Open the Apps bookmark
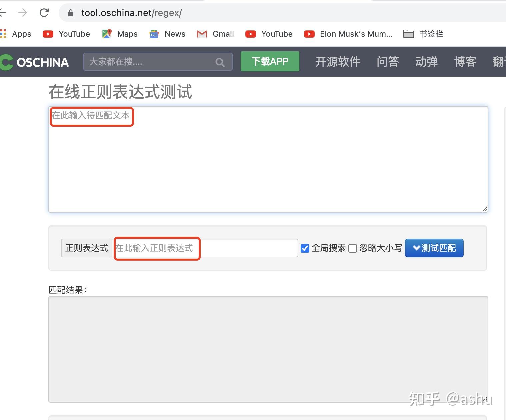The width and height of the screenshot is (506, 420). click(x=16, y=34)
